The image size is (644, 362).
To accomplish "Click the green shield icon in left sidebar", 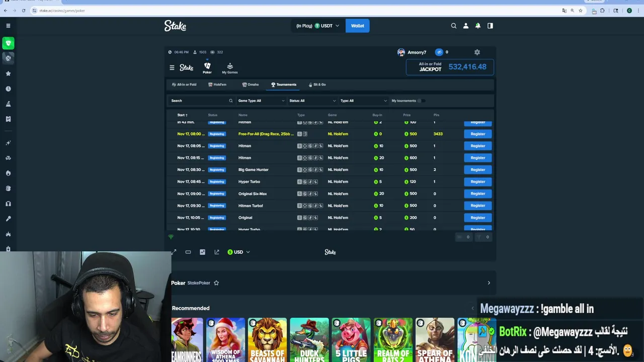I will 8,43.
